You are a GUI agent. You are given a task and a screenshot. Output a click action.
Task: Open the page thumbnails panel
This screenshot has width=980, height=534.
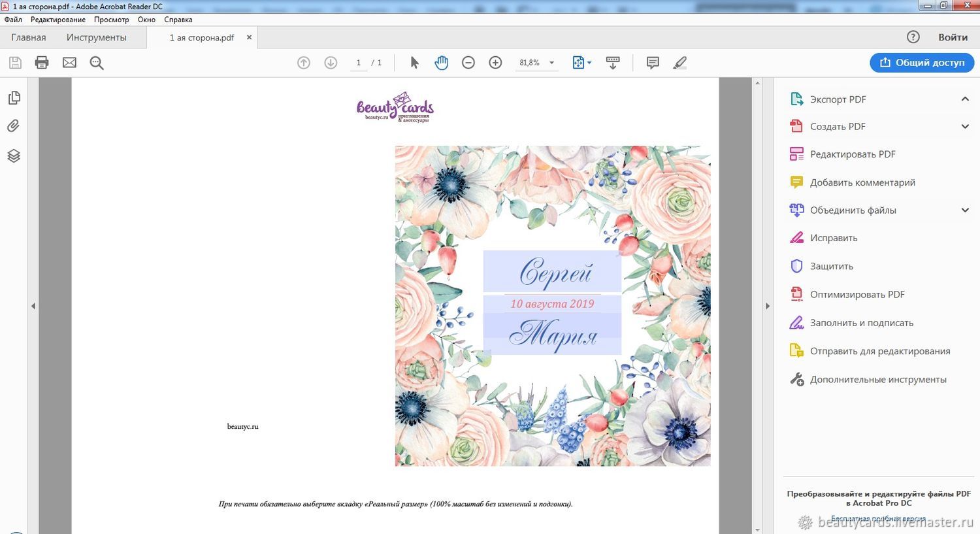14,98
